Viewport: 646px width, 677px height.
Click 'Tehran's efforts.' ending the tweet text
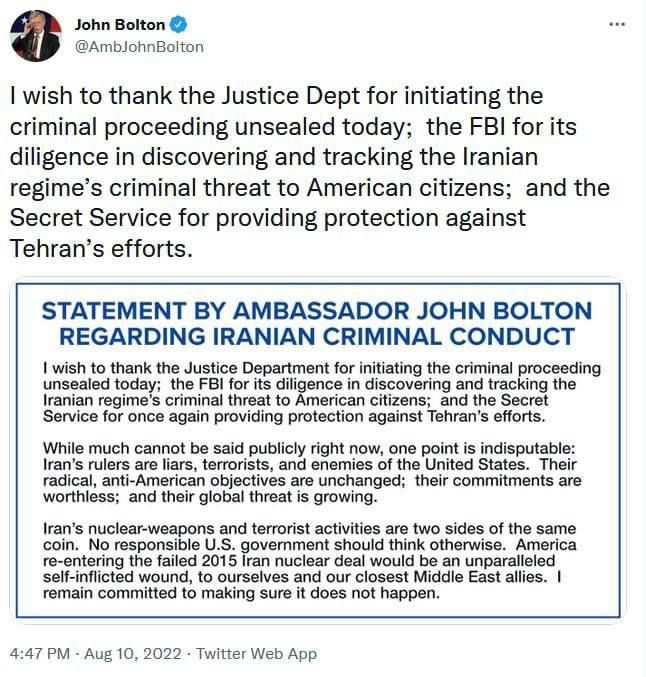coord(100,249)
